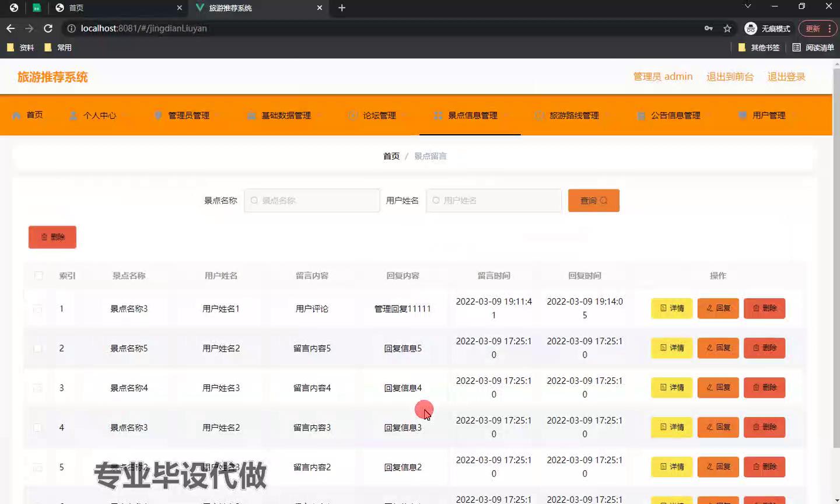Open the 旅游路线管理 dropdown
Screen dimensions: 840x504
pos(574,116)
